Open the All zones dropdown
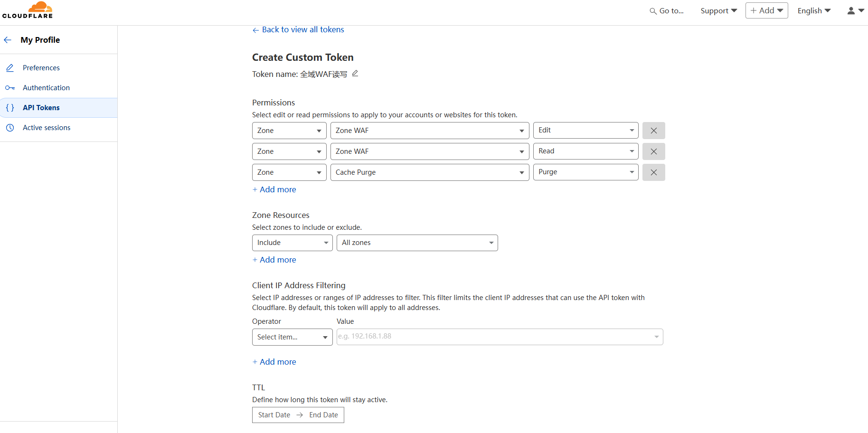This screenshot has height=433, width=868. tap(417, 243)
